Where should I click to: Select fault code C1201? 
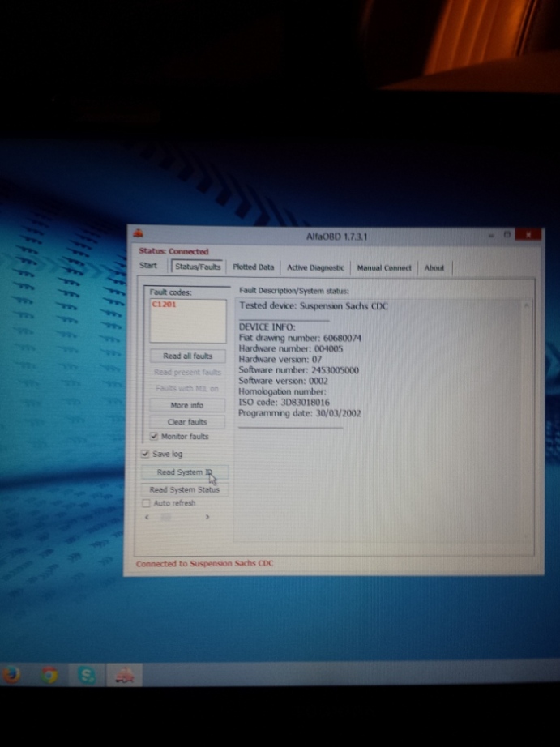pyautogui.click(x=164, y=305)
